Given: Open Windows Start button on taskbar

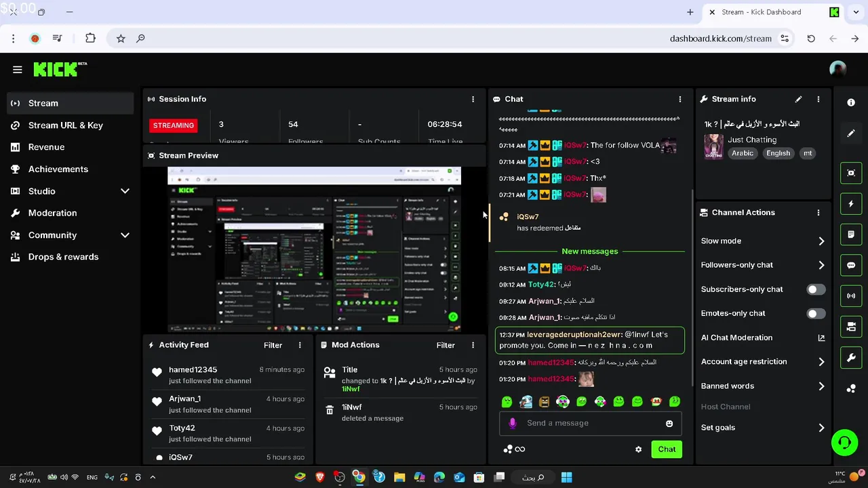Looking at the screenshot, I should click(x=566, y=477).
